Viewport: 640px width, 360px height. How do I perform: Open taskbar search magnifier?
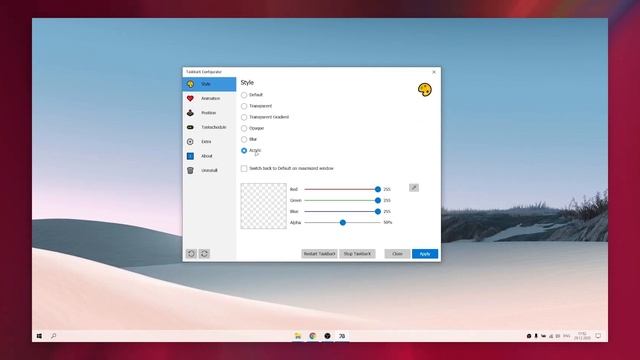click(x=53, y=336)
